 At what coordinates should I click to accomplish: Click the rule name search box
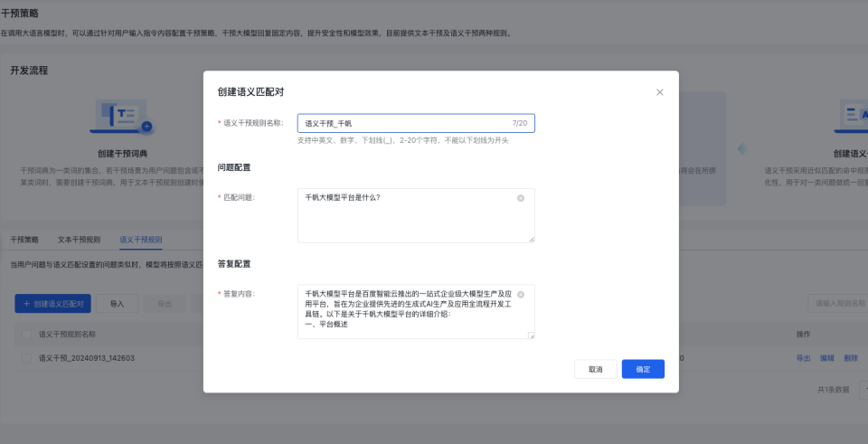tap(837, 303)
